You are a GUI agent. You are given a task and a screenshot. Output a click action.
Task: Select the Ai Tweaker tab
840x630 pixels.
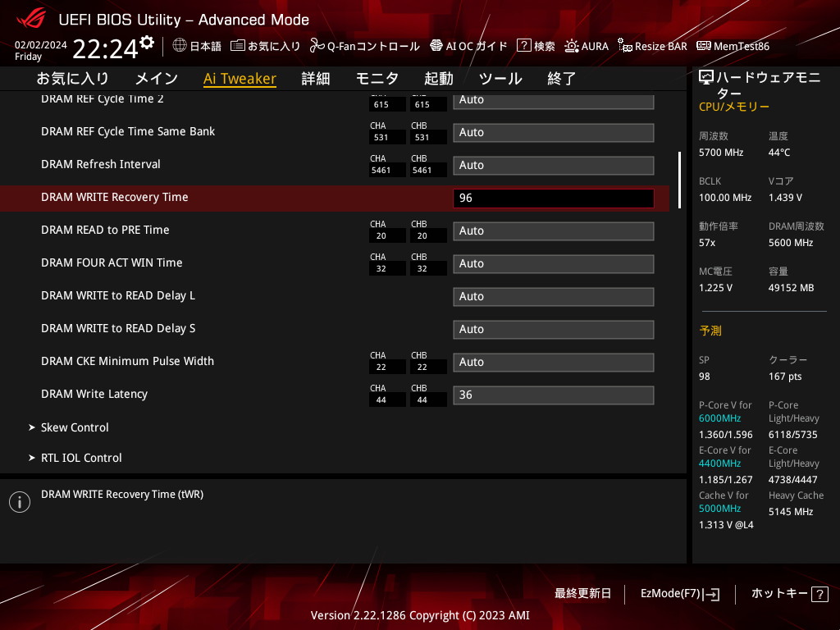pos(240,79)
